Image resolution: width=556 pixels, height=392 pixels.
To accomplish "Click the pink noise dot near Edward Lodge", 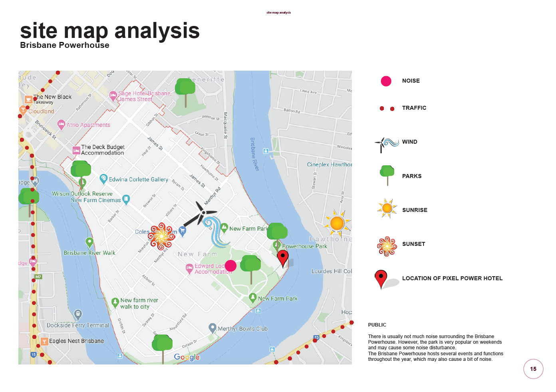I will 230,266.
